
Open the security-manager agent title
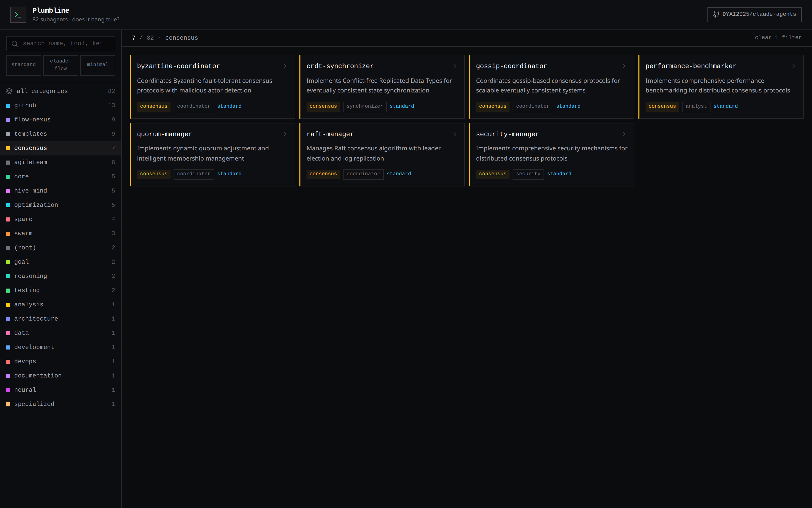coord(507,134)
